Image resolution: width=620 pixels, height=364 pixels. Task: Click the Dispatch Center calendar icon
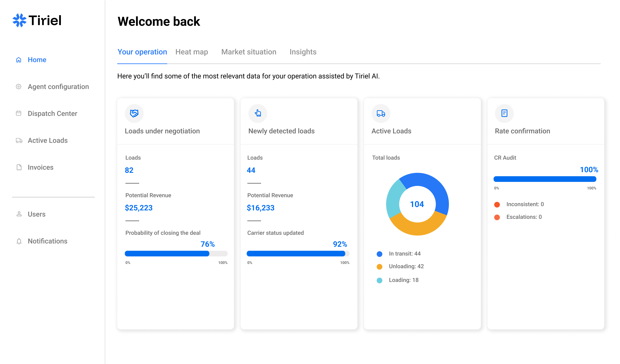coord(19,113)
